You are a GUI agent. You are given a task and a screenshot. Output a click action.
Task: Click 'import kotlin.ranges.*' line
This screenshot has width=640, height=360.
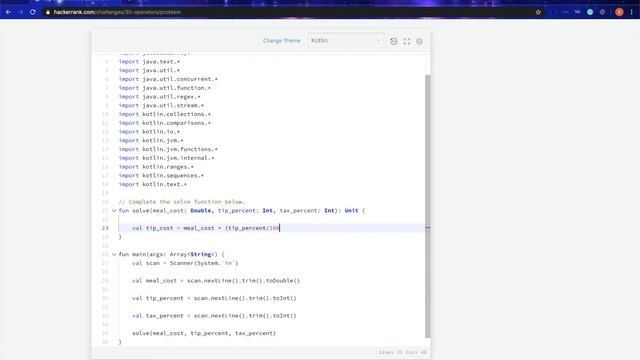pyautogui.click(x=156, y=167)
